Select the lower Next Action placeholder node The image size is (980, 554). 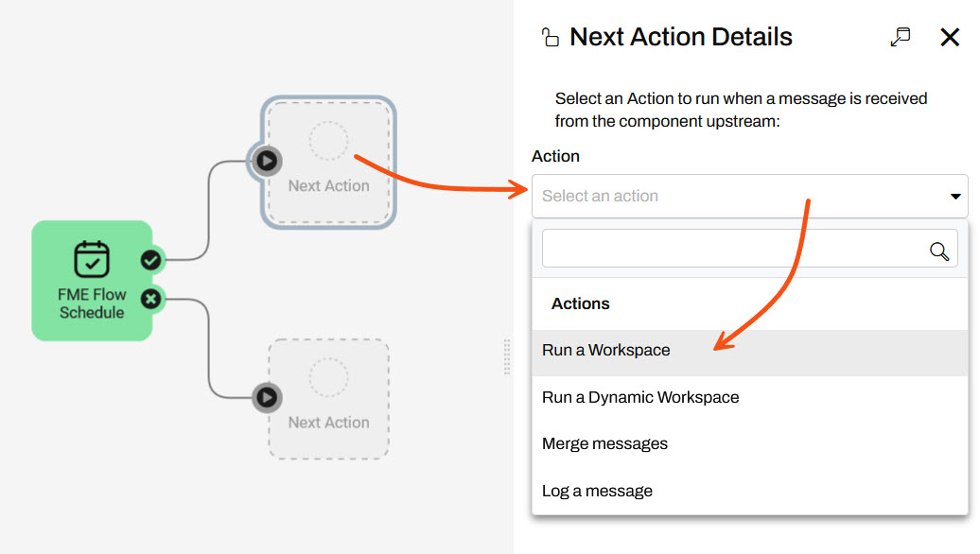tap(328, 399)
